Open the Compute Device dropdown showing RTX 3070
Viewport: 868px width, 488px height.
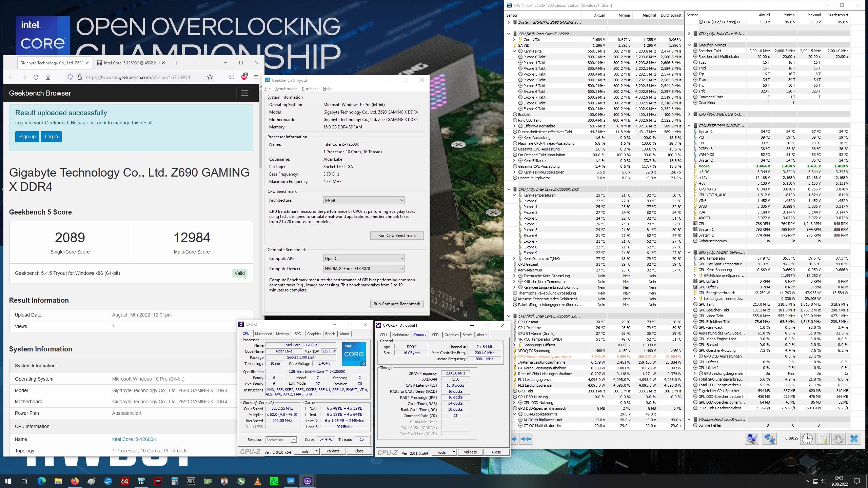coord(363,268)
